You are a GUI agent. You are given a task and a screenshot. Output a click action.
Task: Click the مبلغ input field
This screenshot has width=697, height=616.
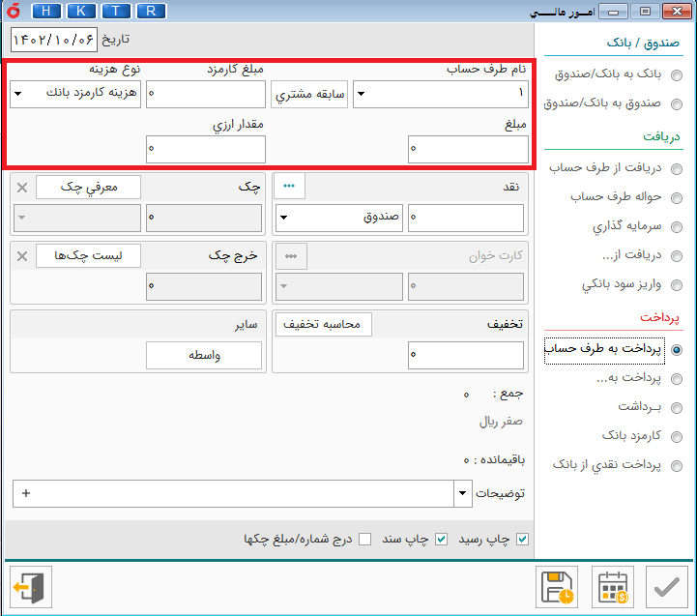468,149
